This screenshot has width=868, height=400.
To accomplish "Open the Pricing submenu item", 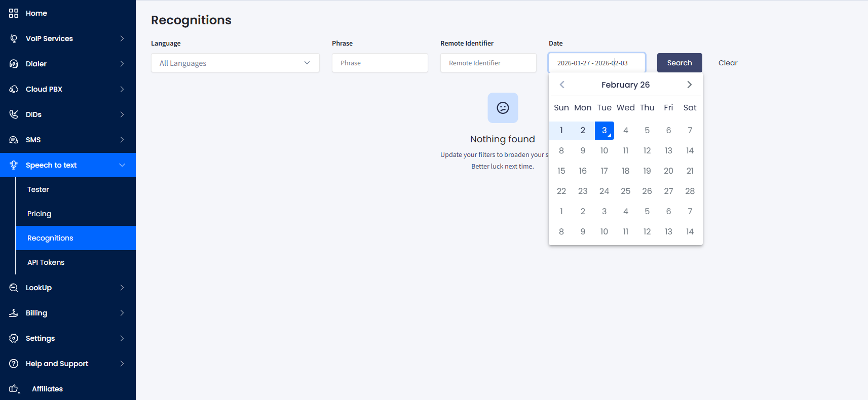I will click(x=76, y=214).
